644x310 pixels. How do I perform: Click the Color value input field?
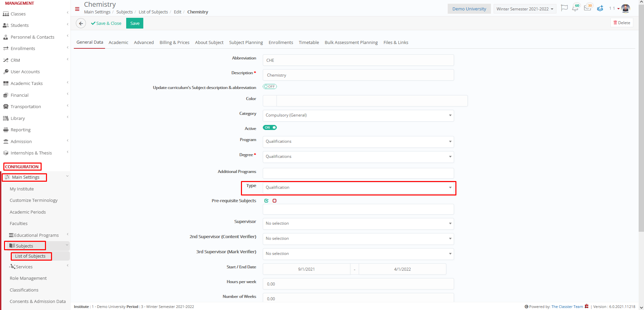[x=372, y=101]
